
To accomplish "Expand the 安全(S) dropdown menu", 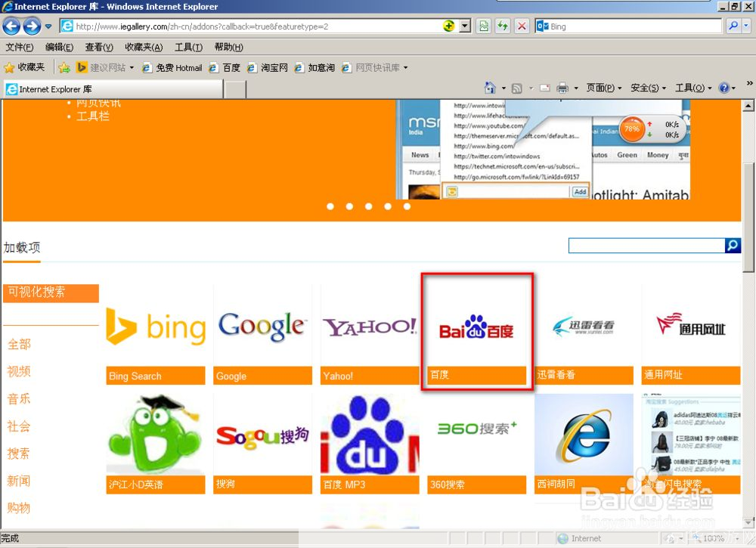I will pyautogui.click(x=647, y=88).
